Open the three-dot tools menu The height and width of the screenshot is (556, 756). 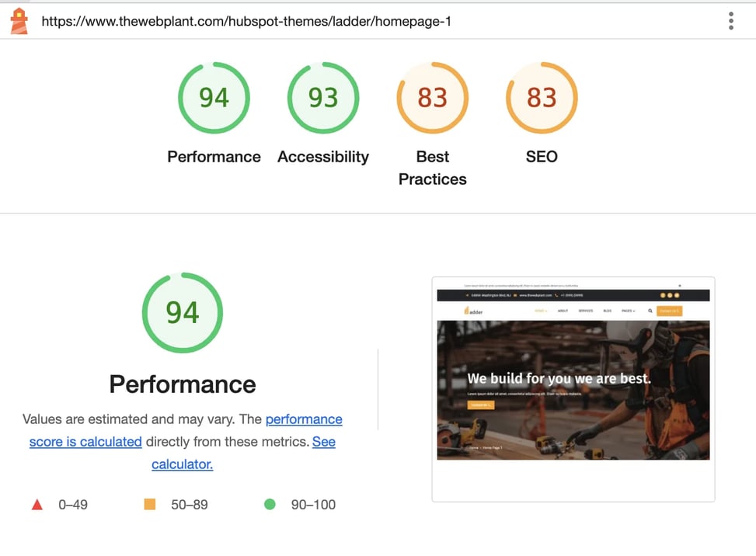[731, 21]
